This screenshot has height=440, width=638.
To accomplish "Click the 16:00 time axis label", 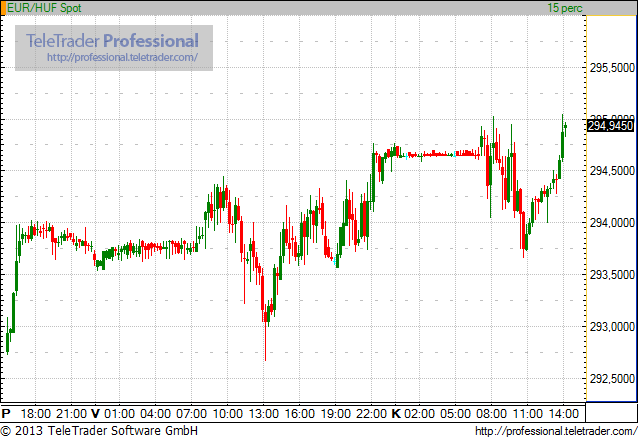I will click(299, 414).
